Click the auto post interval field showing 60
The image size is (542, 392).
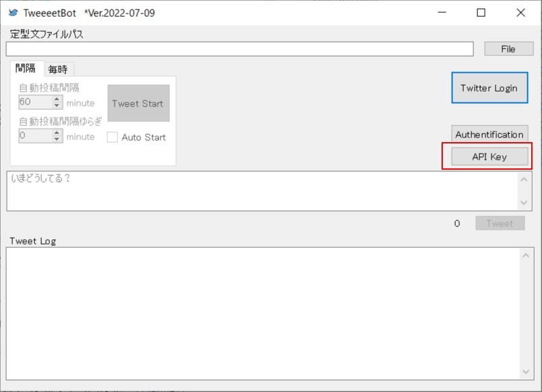[x=35, y=102]
